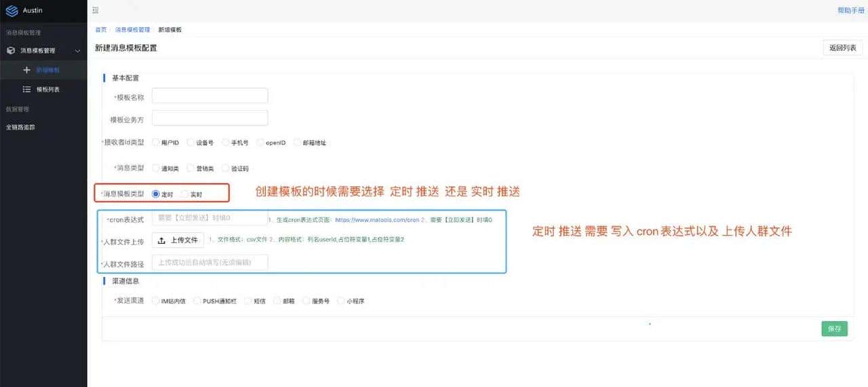
Task: Click the green 保存 button
Action: 835,329
